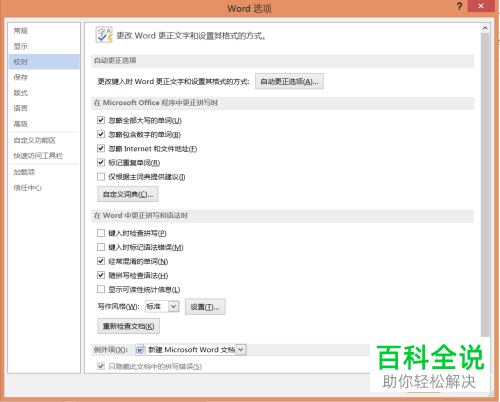Enable 键入时检查拼写 checkbox
500x402 pixels.
pyautogui.click(x=101, y=233)
